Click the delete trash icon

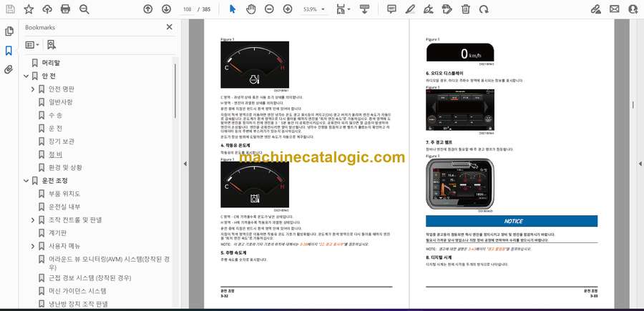(465, 9)
